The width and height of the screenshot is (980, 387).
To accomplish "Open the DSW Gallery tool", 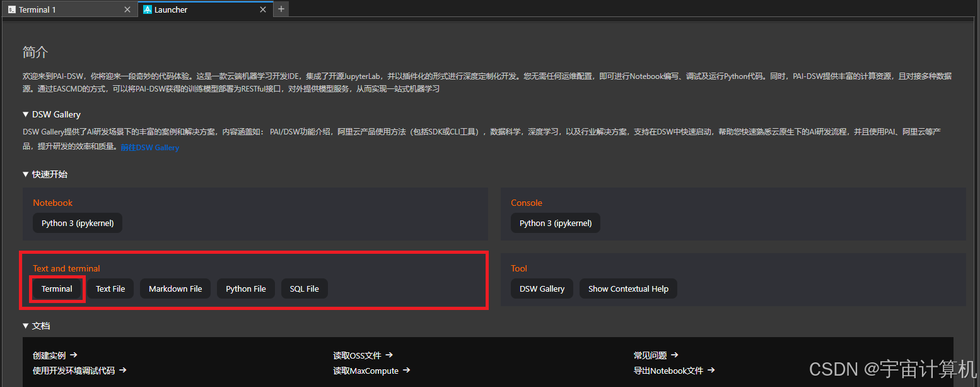I will tap(541, 289).
